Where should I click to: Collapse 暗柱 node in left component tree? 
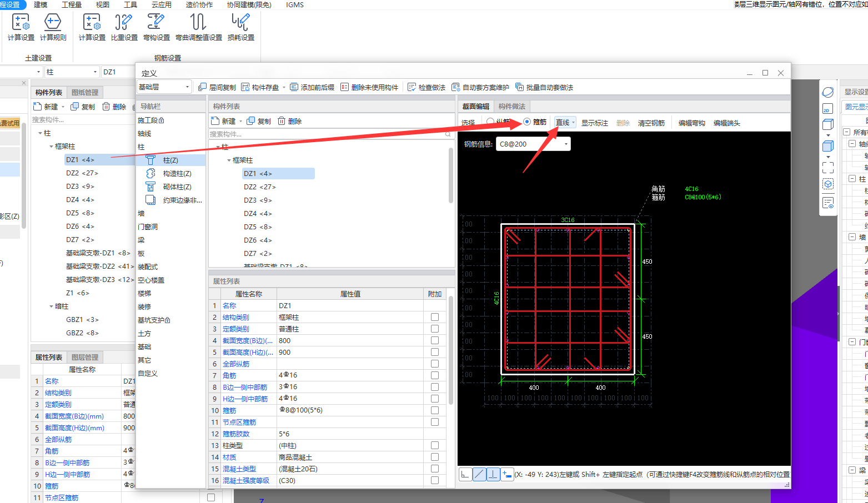(x=51, y=306)
